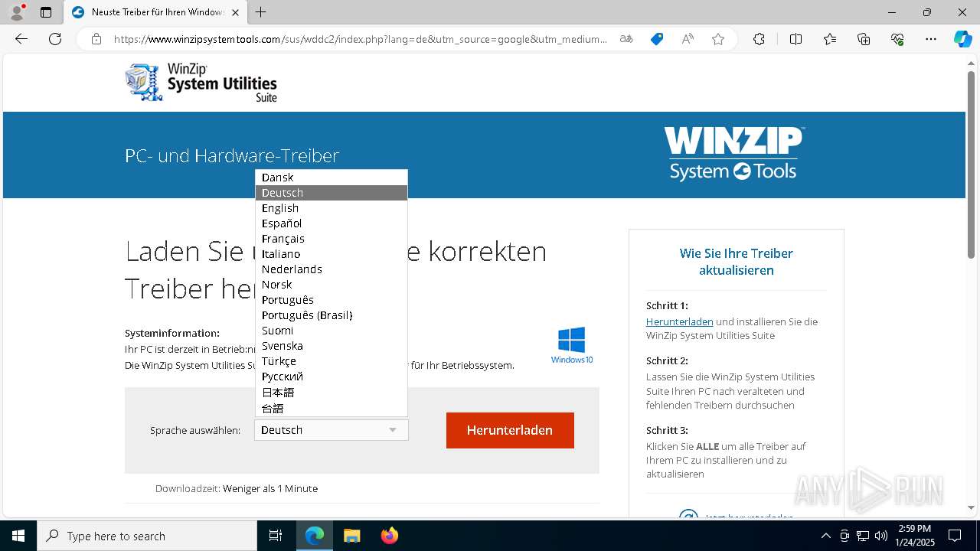Click 'Wie Sie Ihre Treiber aktualisieren' heading

tap(736, 262)
